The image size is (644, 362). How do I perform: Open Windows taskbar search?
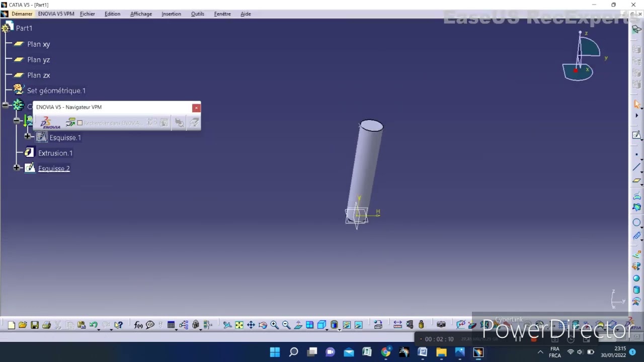(293, 352)
